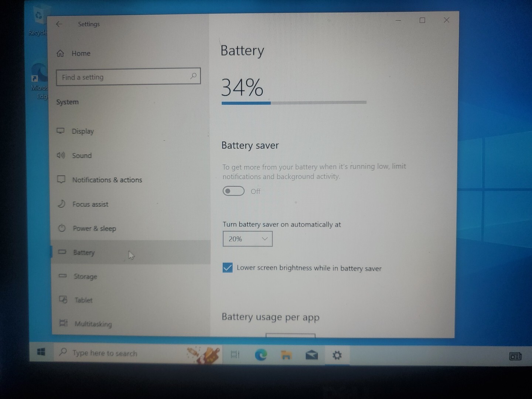This screenshot has height=399, width=532.
Task: Minimize the Settings window
Action: point(398,20)
